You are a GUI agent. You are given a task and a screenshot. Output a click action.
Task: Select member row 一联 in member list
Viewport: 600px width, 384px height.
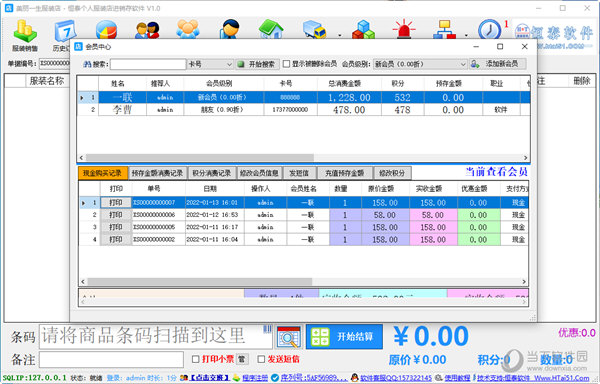[x=303, y=98]
